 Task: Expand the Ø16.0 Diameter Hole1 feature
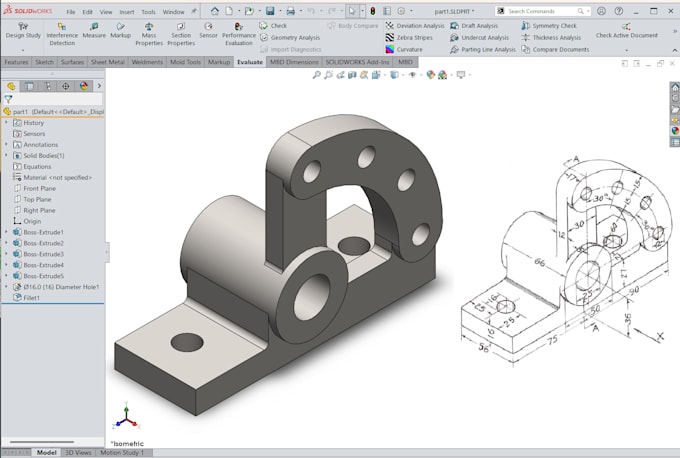(6, 287)
